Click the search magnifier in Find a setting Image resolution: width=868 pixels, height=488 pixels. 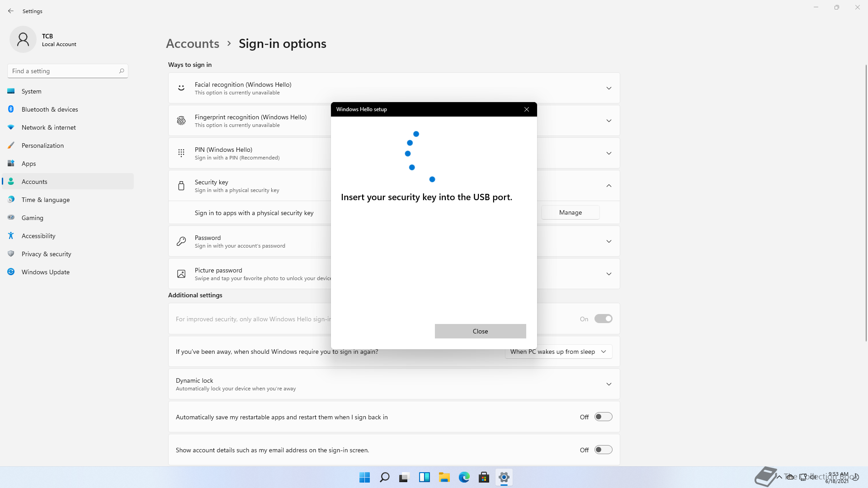[122, 71]
